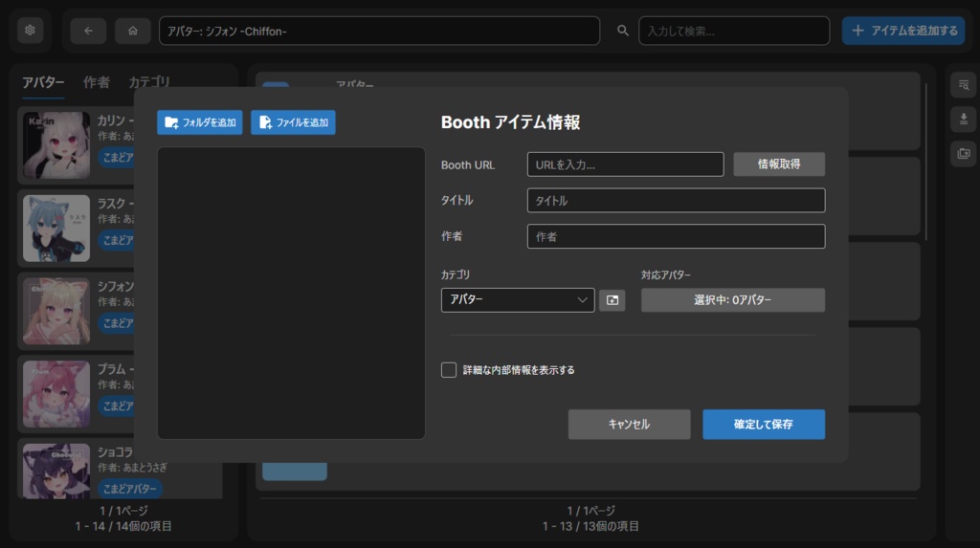The width and height of the screenshot is (980, 548).
Task: Click the right panel vertical scrollbar
Action: [926, 162]
